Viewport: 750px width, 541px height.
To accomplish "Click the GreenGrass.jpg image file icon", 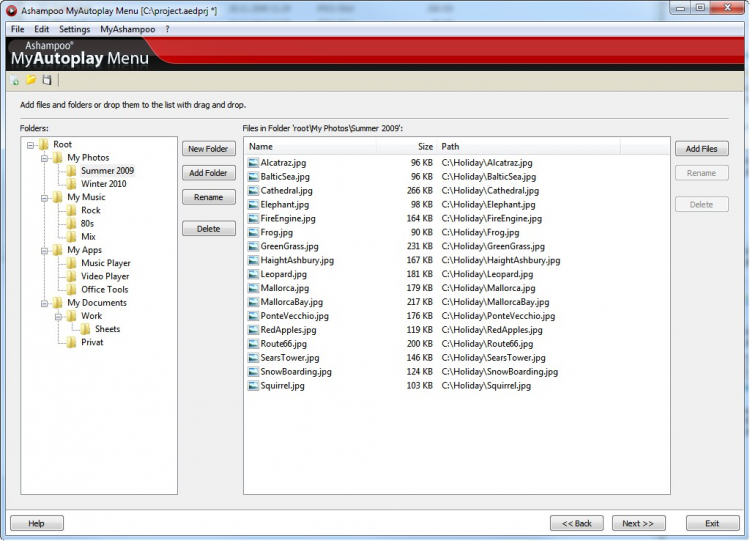I will coord(253,246).
